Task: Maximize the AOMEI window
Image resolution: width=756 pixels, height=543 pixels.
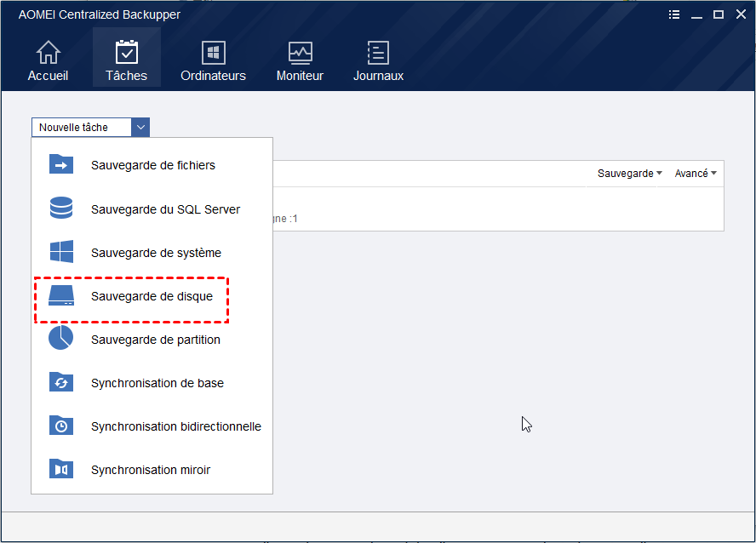Action: (x=719, y=14)
